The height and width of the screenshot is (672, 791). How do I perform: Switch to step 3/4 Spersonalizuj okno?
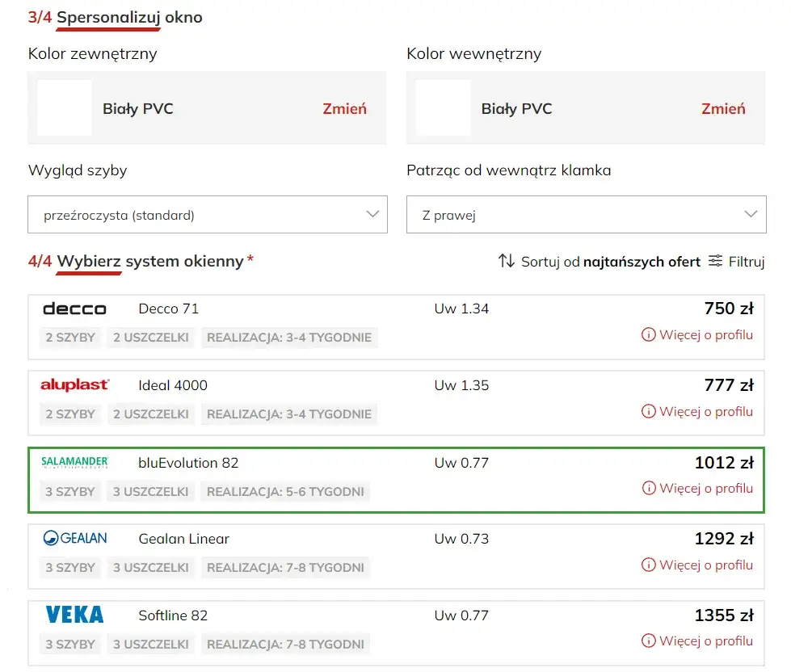click(x=116, y=16)
